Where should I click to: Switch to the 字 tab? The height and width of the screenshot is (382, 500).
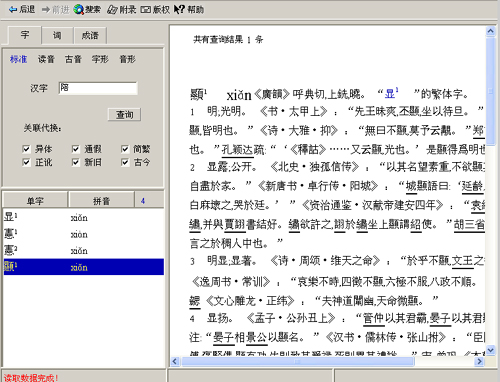(24, 35)
